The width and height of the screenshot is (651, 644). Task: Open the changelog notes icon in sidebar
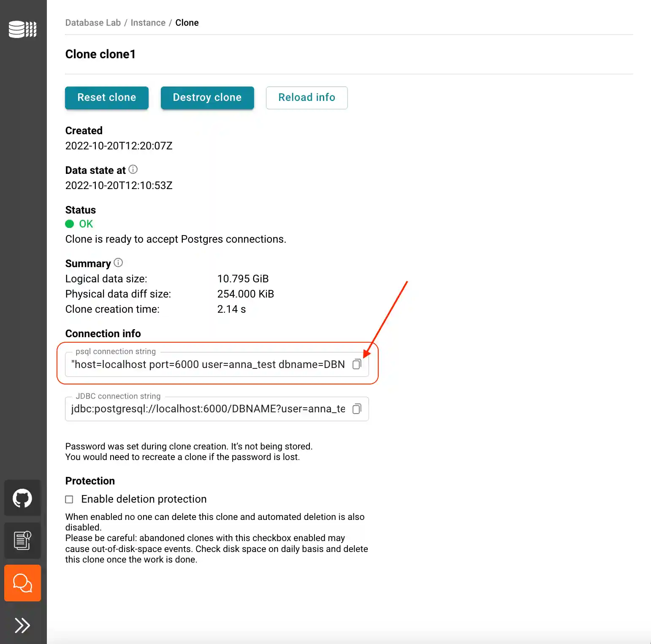22,541
